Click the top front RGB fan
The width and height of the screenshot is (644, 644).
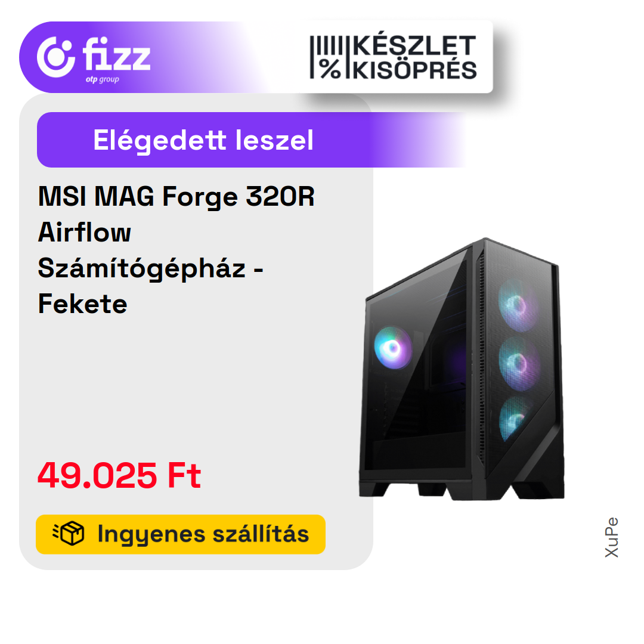(518, 305)
